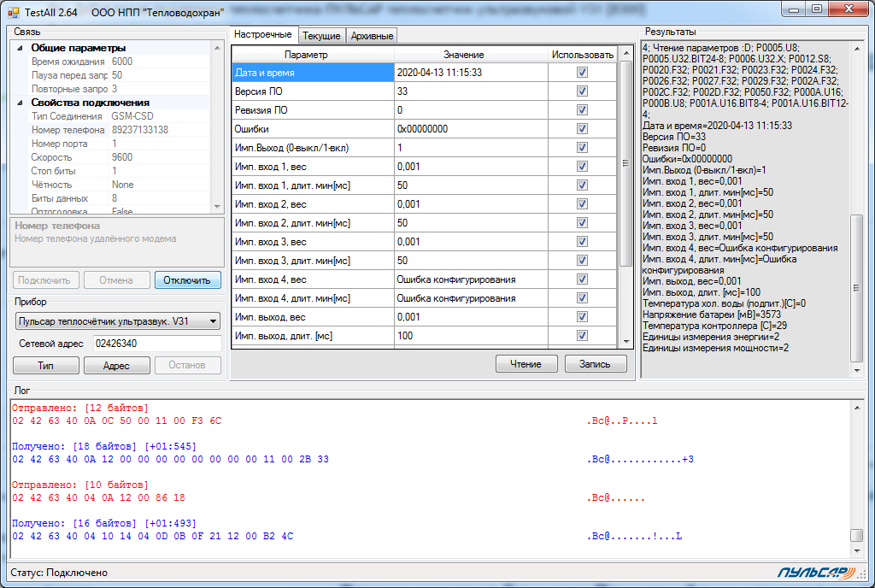Viewport: 875px width, 588px height.
Task: Click Температура контроллера [C]=29 result line
Action: click(x=715, y=326)
